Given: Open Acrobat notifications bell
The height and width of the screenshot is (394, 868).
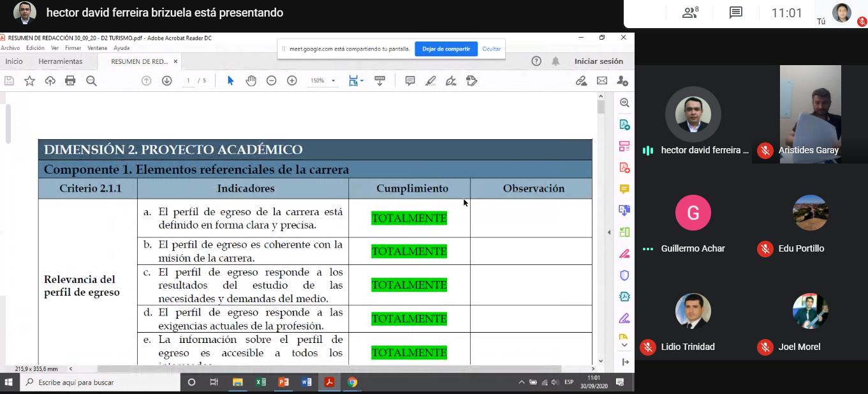Looking at the screenshot, I should click(555, 61).
